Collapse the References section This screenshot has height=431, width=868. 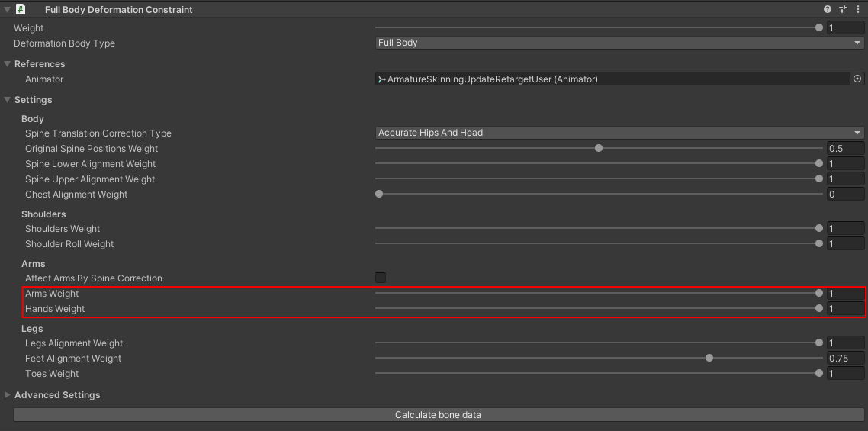(x=7, y=64)
